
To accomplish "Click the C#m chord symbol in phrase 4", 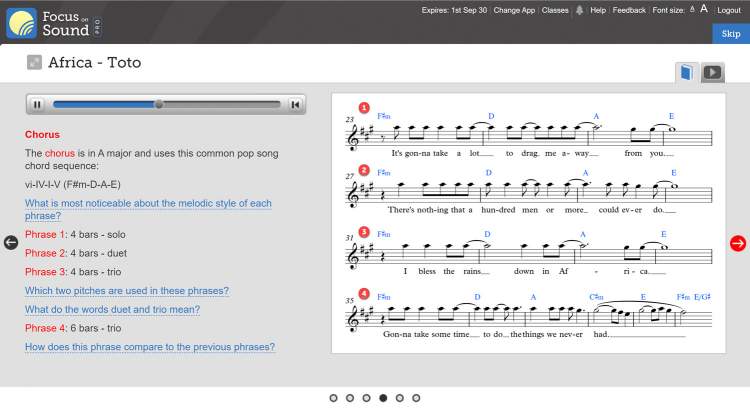I will click(596, 297).
